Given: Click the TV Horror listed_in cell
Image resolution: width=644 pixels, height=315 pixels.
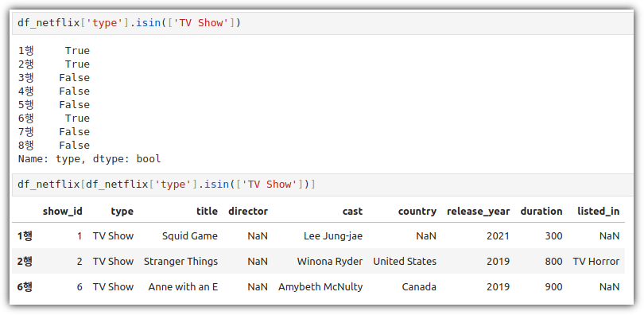Looking at the screenshot, I should point(596,262).
